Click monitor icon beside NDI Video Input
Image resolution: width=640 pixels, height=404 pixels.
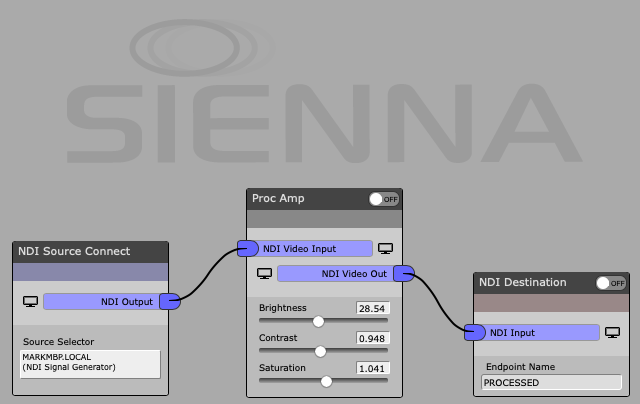pos(385,249)
